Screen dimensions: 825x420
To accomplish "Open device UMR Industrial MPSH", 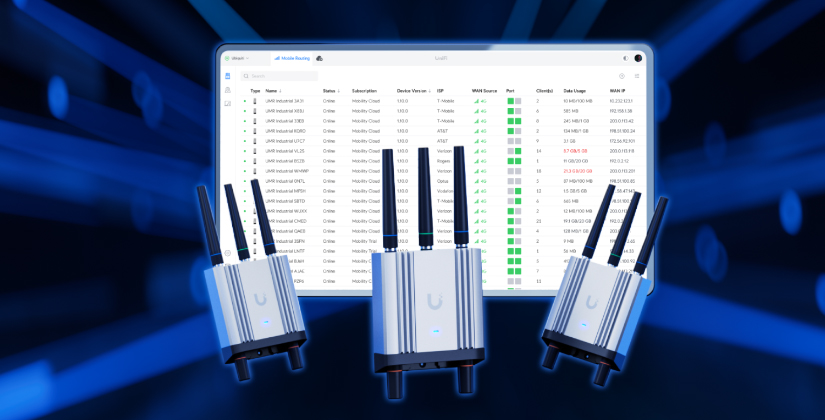I will 285,191.
